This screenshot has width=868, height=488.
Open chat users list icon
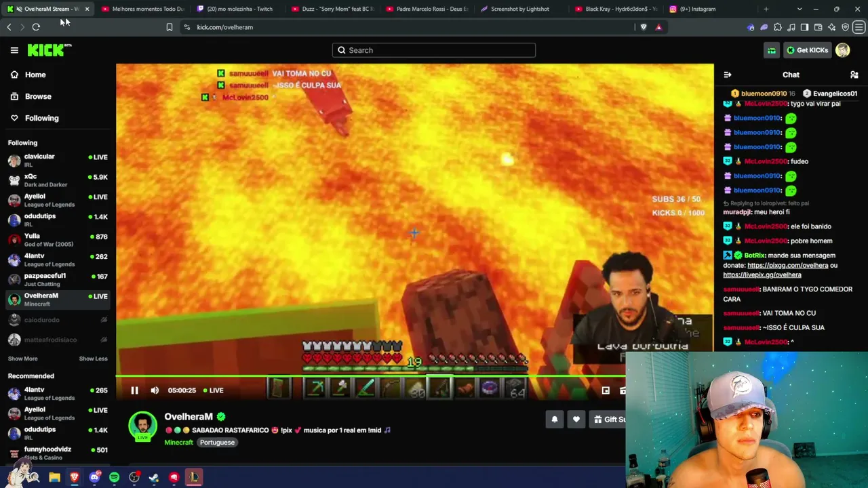click(854, 75)
